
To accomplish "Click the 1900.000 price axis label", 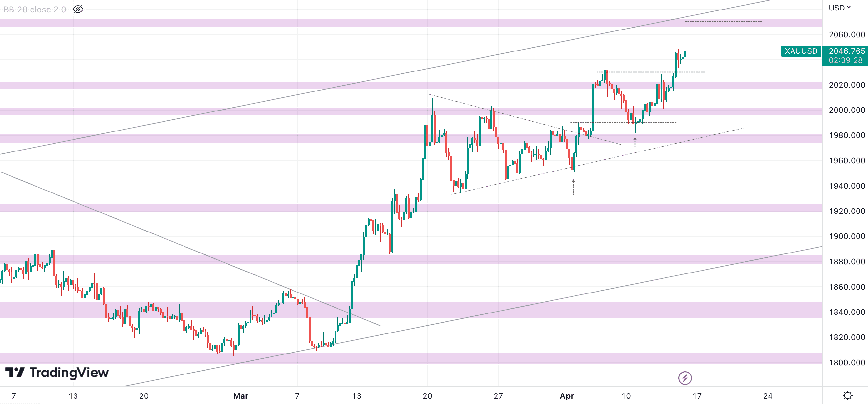I will (847, 236).
